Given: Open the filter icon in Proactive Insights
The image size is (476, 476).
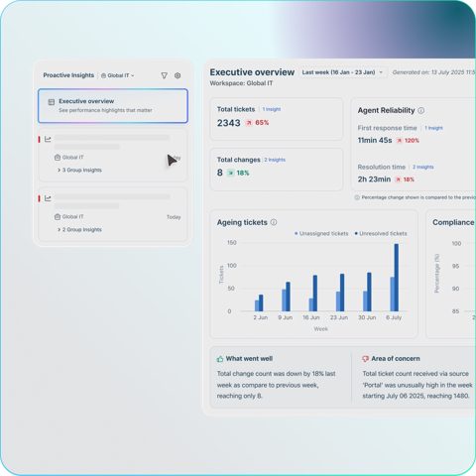Looking at the screenshot, I should pyautogui.click(x=164, y=75).
